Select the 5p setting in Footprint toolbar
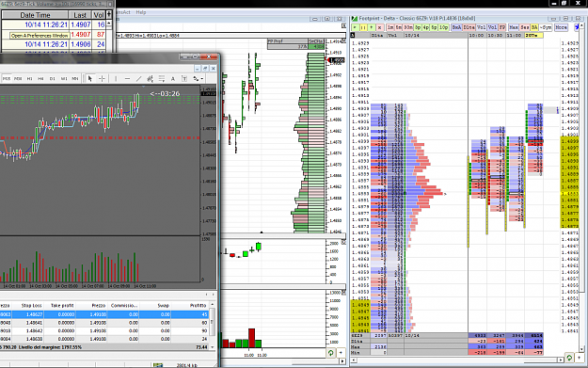Screen dimensions: 588x368 [434, 27]
